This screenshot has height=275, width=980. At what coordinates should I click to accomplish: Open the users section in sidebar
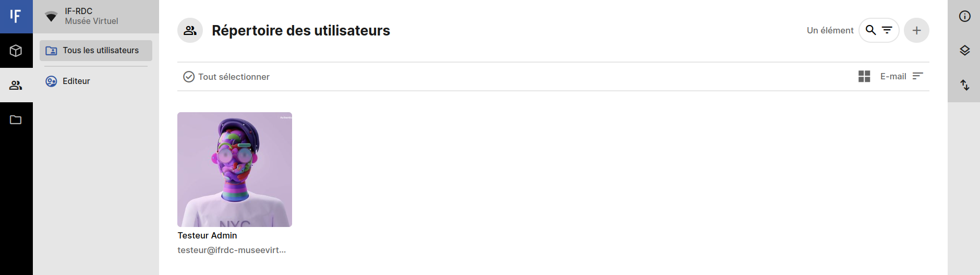pos(16,85)
